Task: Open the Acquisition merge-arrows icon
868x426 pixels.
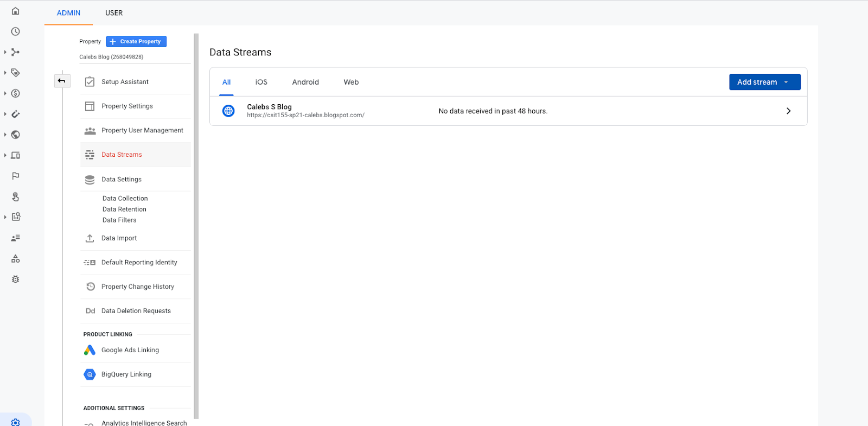Action: (x=16, y=52)
